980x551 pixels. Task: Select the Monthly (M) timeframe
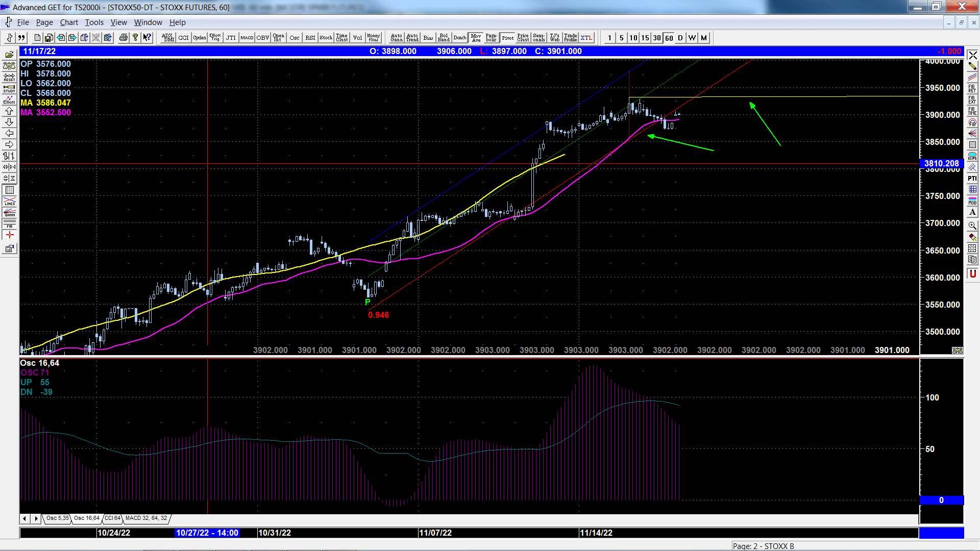(x=704, y=38)
